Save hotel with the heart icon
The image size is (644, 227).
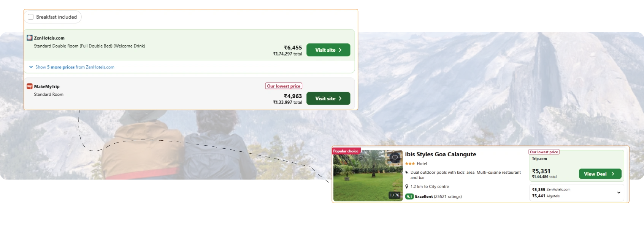pos(395,158)
